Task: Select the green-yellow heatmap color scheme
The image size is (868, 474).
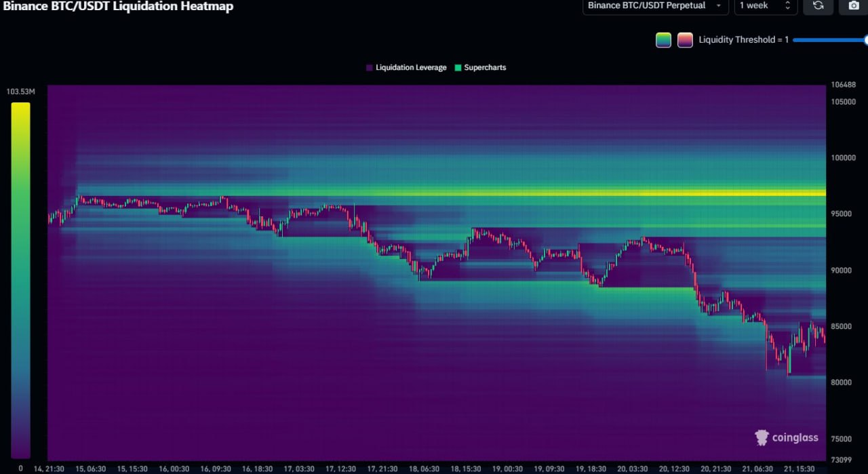Action: 663,40
